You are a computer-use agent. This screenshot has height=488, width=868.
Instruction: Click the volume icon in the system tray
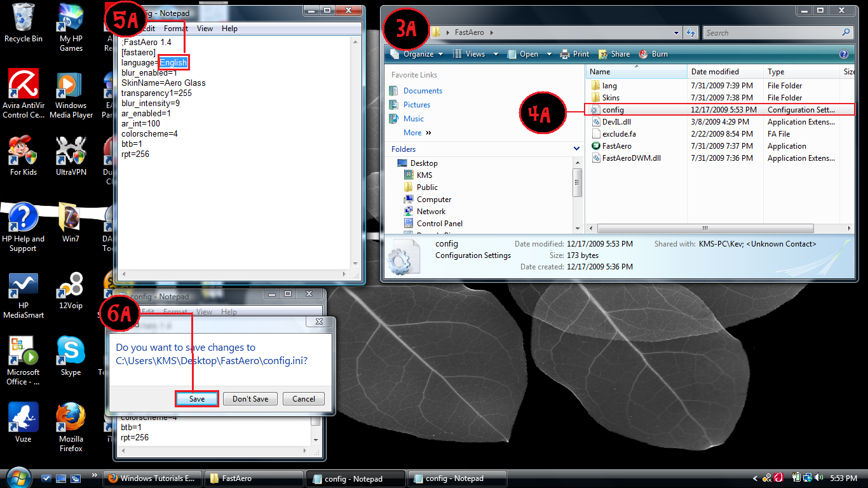(818, 477)
